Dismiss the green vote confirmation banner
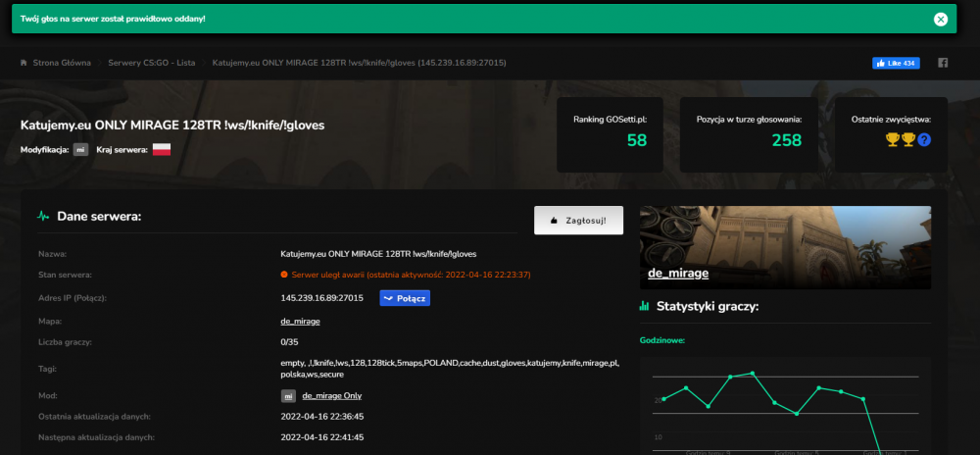 coord(941,20)
